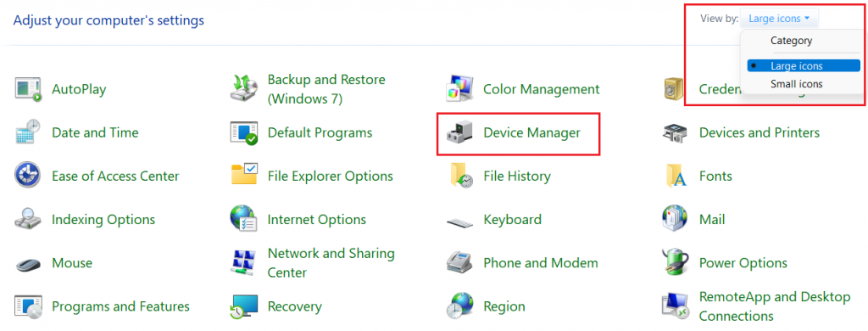Viewport: 868px width, 331px height.
Task: Click the Date and Time link
Action: (x=95, y=132)
